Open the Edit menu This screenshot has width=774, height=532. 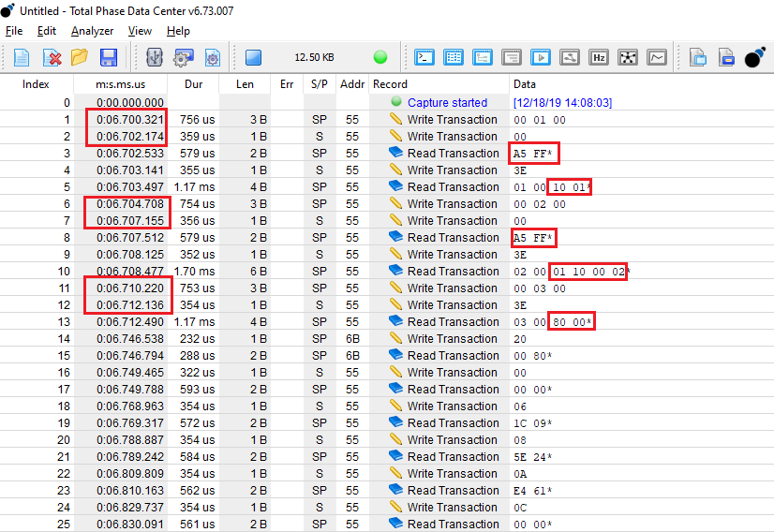47,31
